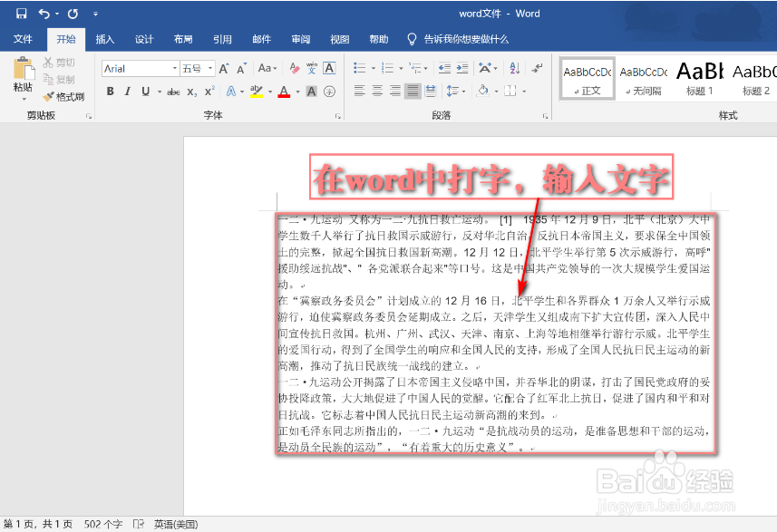Toggle underline formatting
The width and height of the screenshot is (777, 532).
(x=145, y=92)
